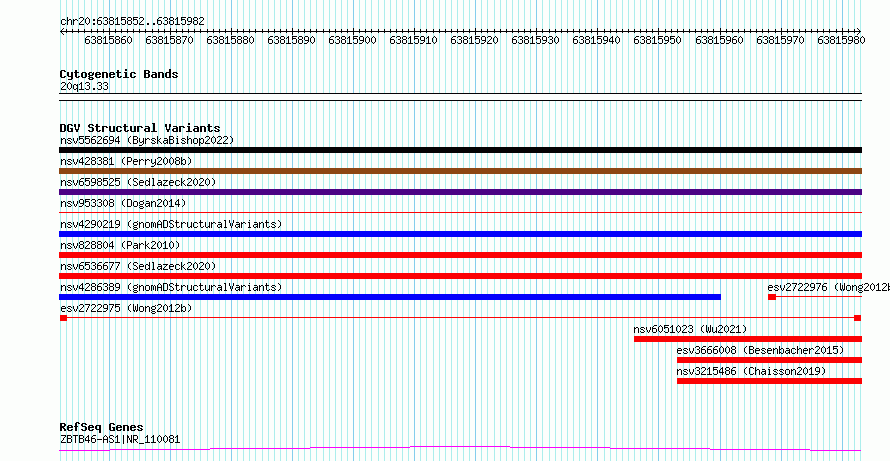Click ruler position 63815950

[657, 40]
